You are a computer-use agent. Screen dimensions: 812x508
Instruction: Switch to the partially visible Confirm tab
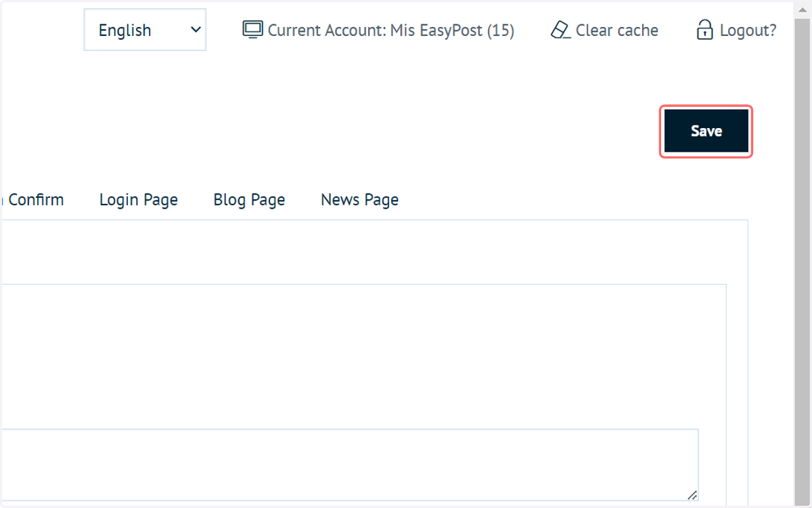pyautogui.click(x=32, y=200)
